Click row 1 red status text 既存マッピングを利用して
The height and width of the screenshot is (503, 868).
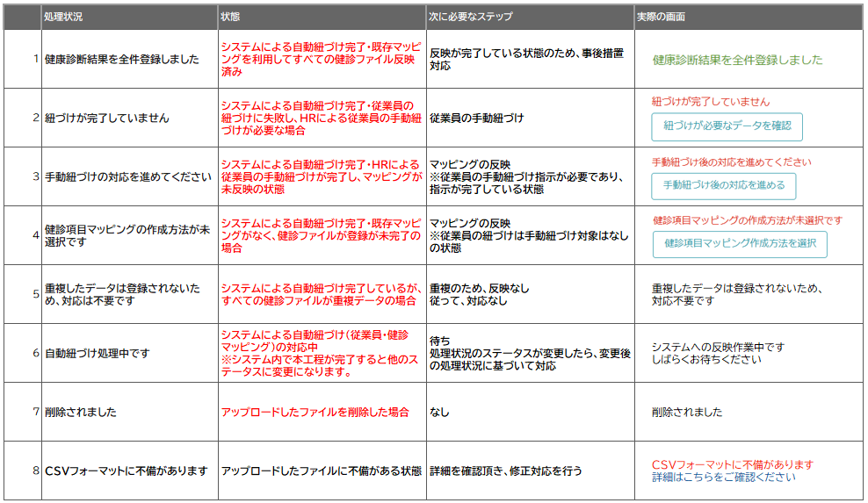[x=322, y=54]
